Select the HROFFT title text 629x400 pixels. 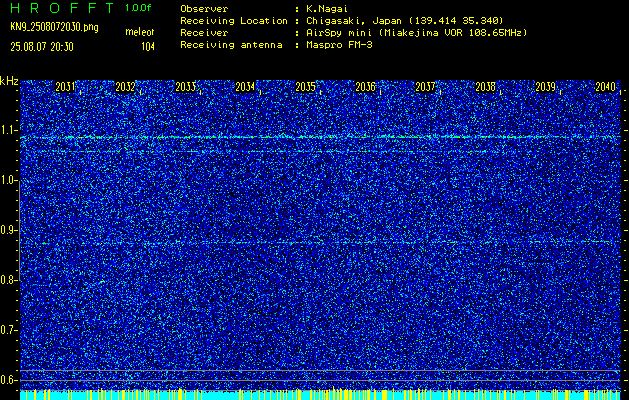[63, 8]
